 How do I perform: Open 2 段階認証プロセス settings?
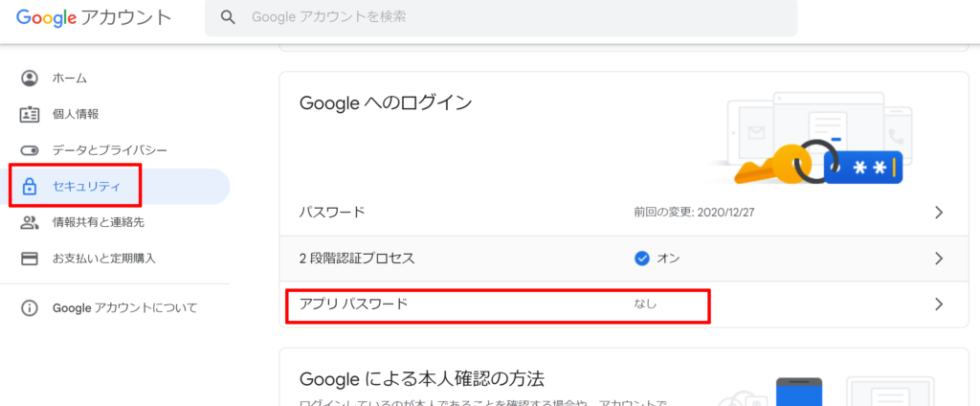(358, 258)
